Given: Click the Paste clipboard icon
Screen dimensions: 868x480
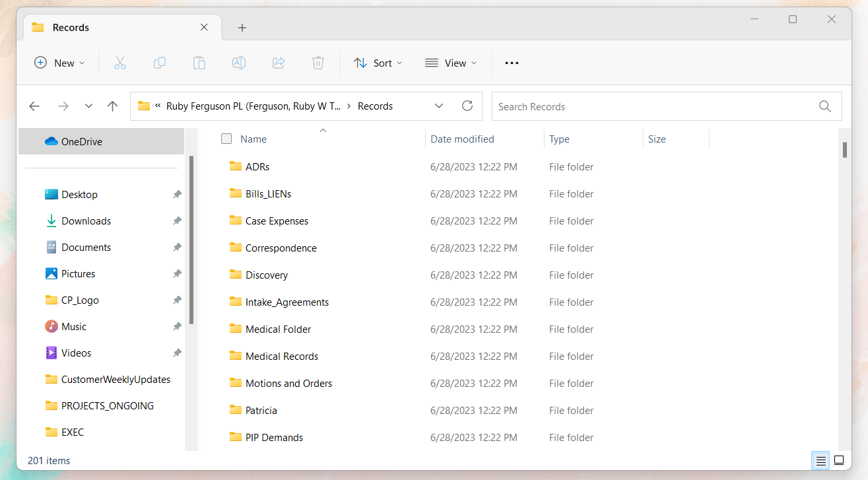Looking at the screenshot, I should 199,63.
